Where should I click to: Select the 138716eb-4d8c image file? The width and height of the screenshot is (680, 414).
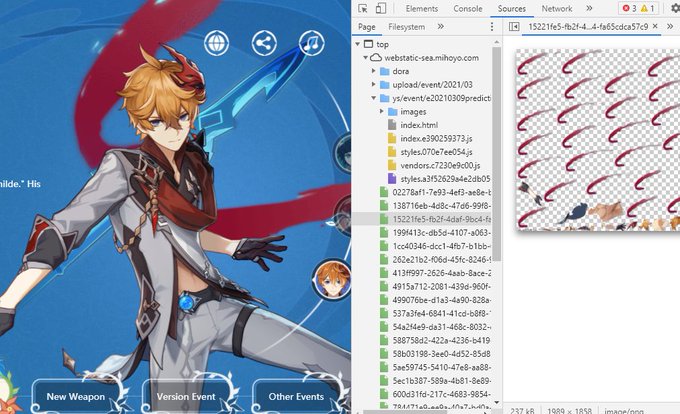coord(441,206)
